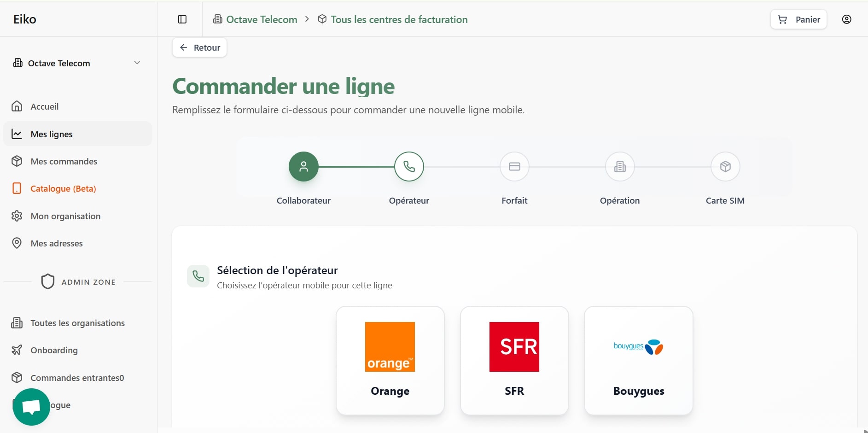Open the Panier cart button
This screenshot has width=868, height=433.
798,19
